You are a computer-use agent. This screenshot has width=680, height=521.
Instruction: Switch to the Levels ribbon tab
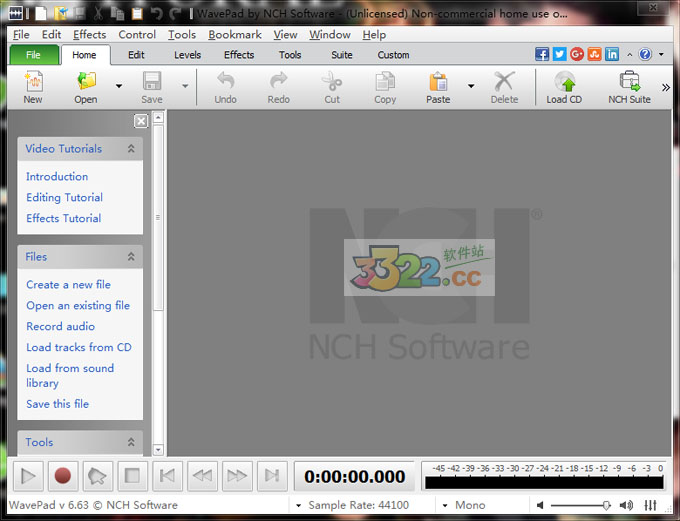tap(187, 55)
